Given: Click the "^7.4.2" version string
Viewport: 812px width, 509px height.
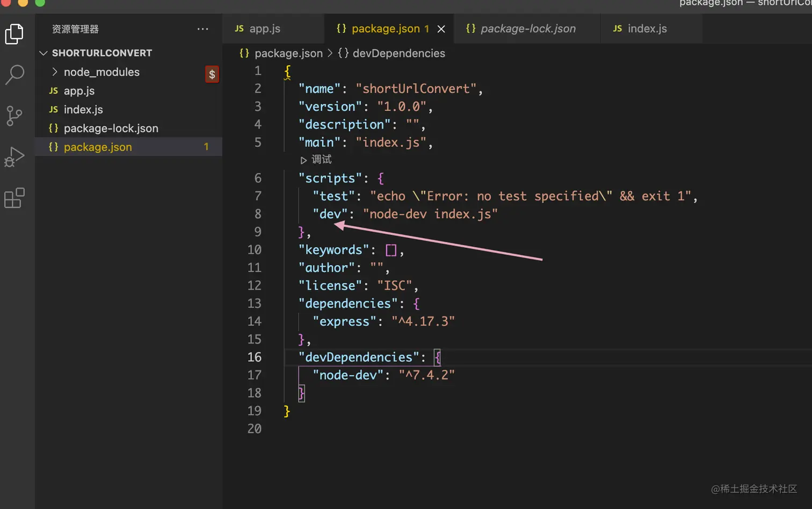Looking at the screenshot, I should click(x=426, y=375).
